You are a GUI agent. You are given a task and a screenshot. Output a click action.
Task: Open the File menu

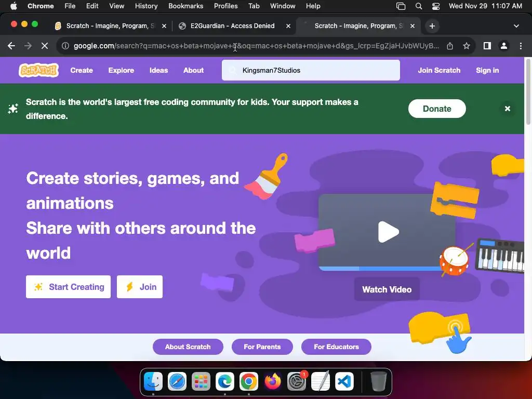click(x=70, y=6)
